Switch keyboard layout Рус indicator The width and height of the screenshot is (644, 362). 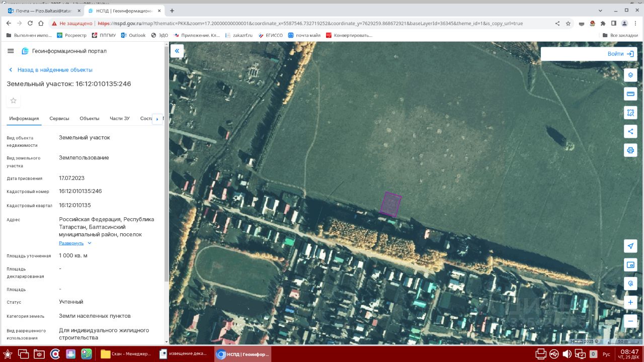pyautogui.click(x=606, y=354)
